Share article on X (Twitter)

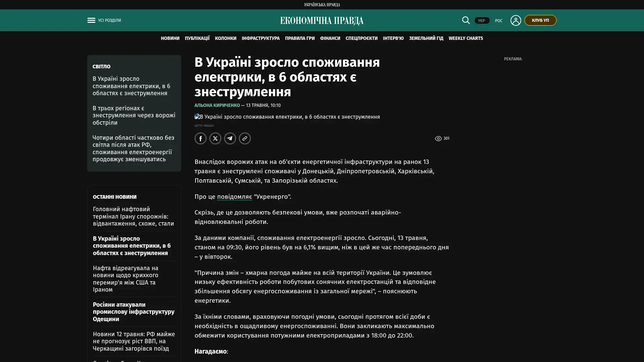coord(215,138)
